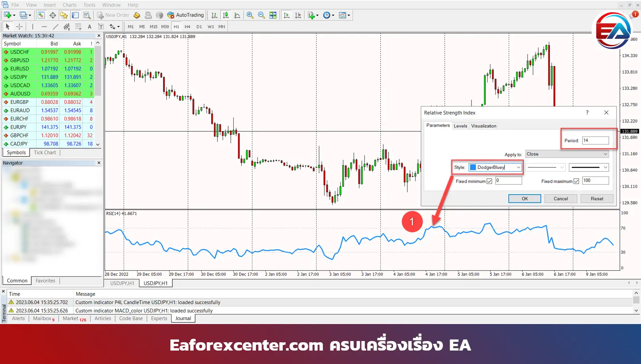Uncheck the Fixed maximum checkbox
Screen dimensions: 641x364
(x=576, y=181)
